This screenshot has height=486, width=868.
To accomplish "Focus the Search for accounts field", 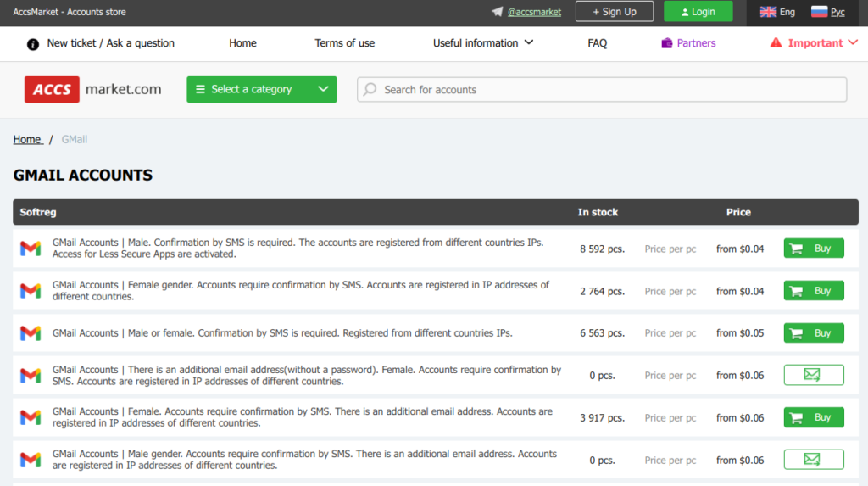I will tap(602, 89).
